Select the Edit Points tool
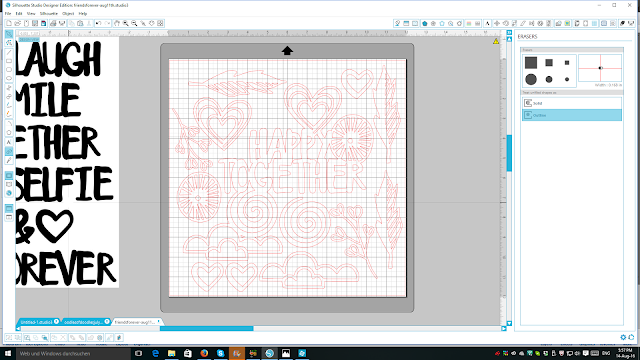Image resolution: width=640 pixels, height=360 pixels. [9, 43]
